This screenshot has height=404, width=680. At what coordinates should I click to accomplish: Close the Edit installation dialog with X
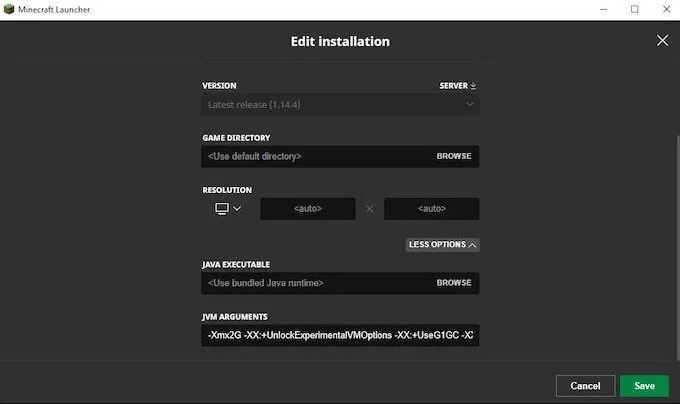point(661,41)
